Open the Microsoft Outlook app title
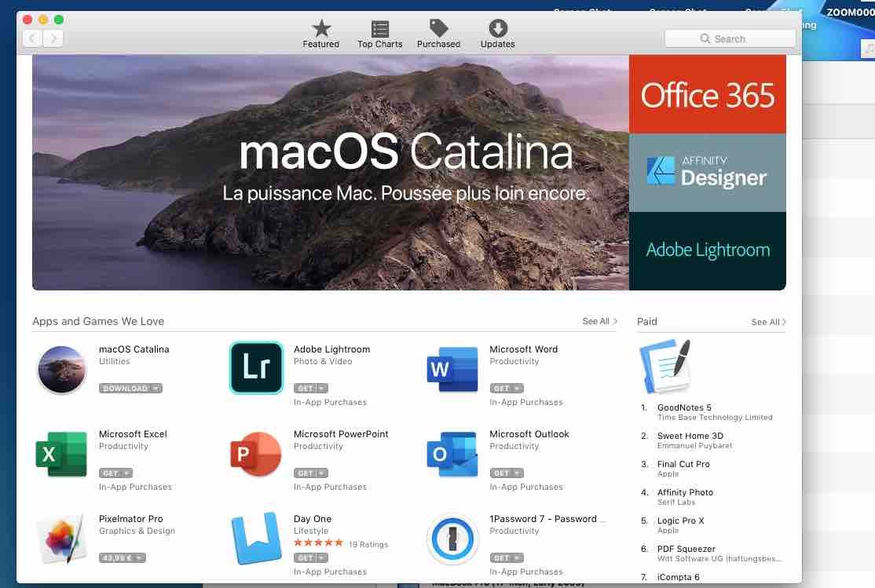The height and width of the screenshot is (588, 875). (x=529, y=434)
